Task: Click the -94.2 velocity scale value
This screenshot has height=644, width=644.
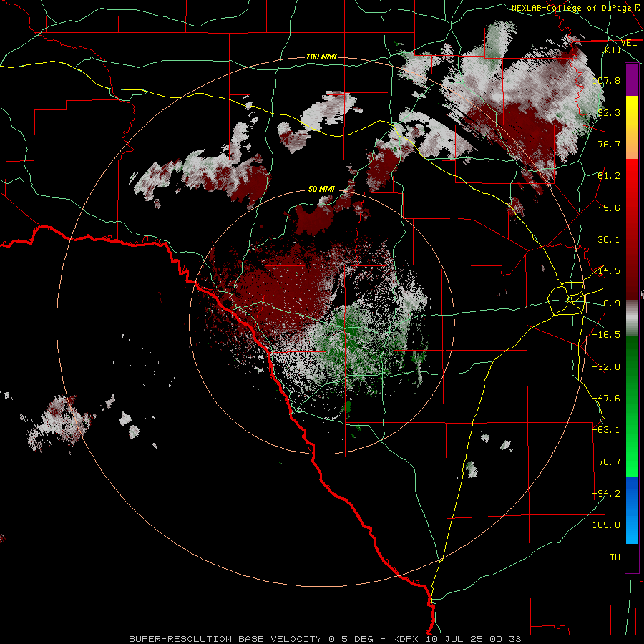Action: tap(607, 493)
